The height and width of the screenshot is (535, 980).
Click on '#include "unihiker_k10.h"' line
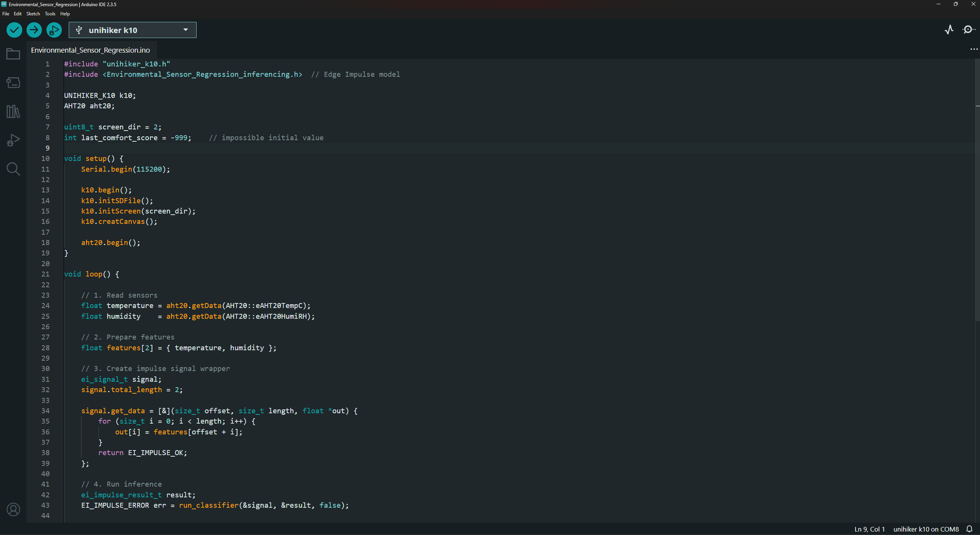(117, 64)
